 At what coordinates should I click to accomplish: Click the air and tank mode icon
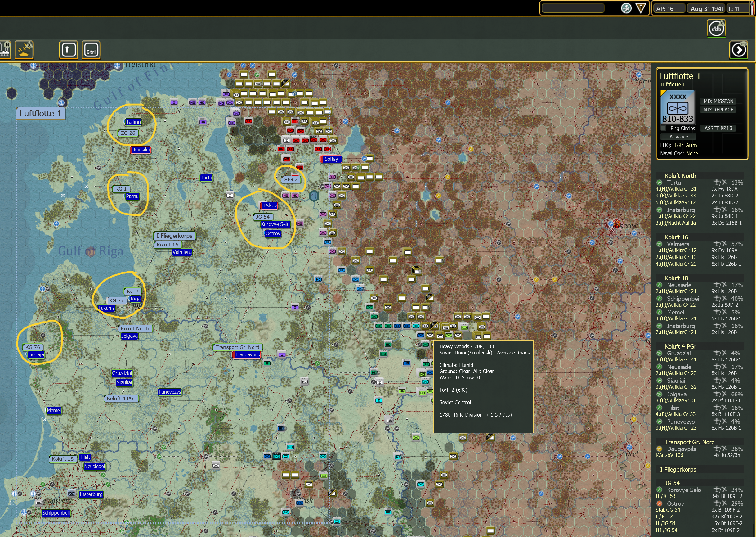(x=24, y=50)
